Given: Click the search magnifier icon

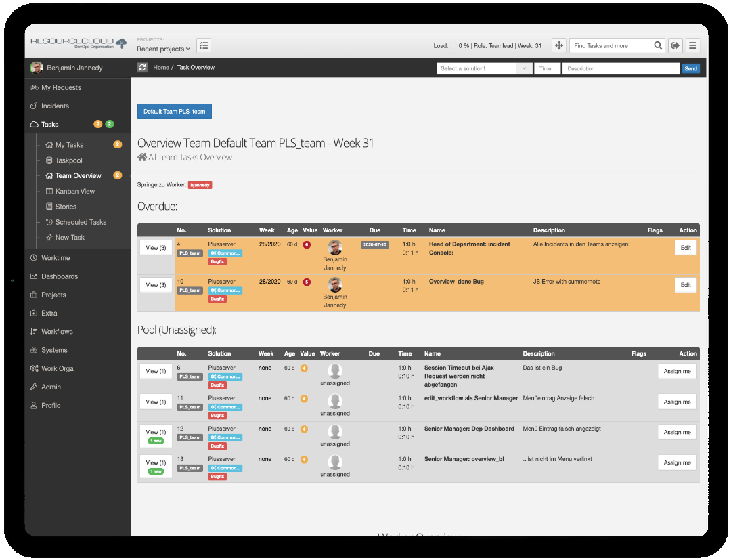Looking at the screenshot, I should (658, 45).
